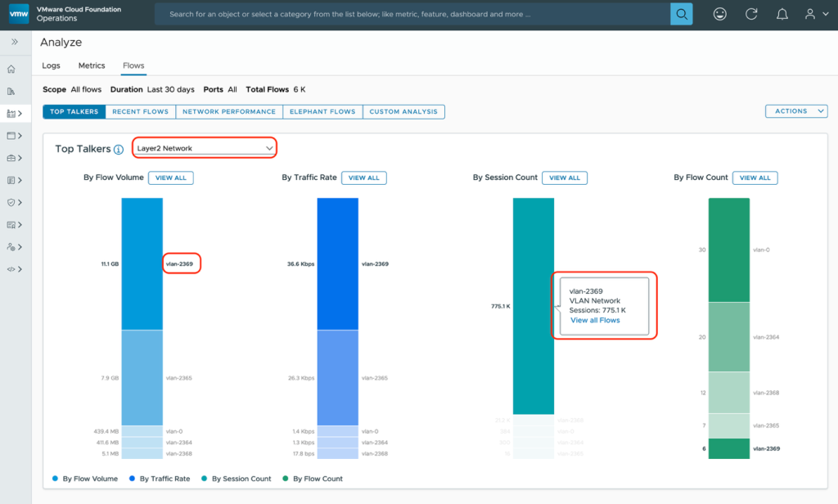Image resolution: width=838 pixels, height=504 pixels.
Task: Switch to the Metrics tab
Action: (92, 65)
